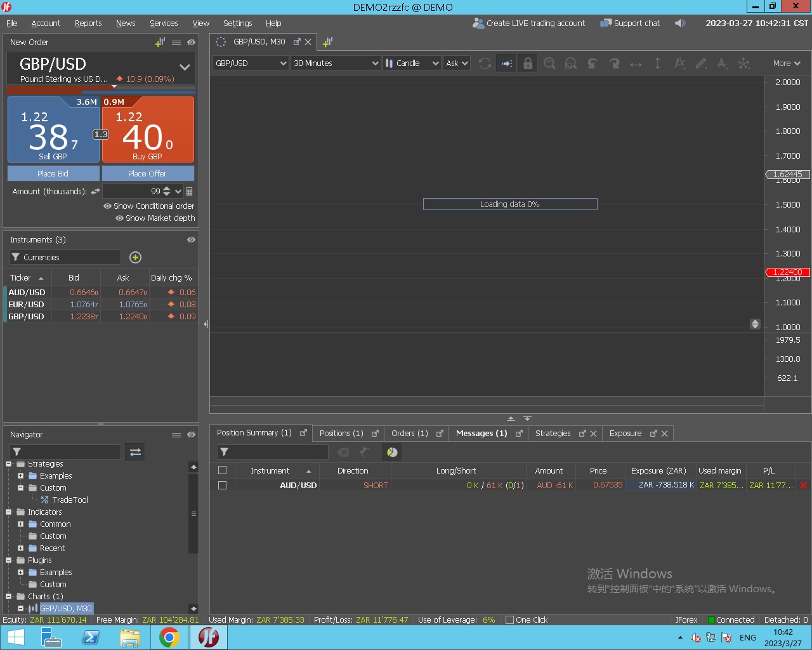This screenshot has width=812, height=650.
Task: Open Chrome from the Windows taskbar
Action: click(x=169, y=637)
